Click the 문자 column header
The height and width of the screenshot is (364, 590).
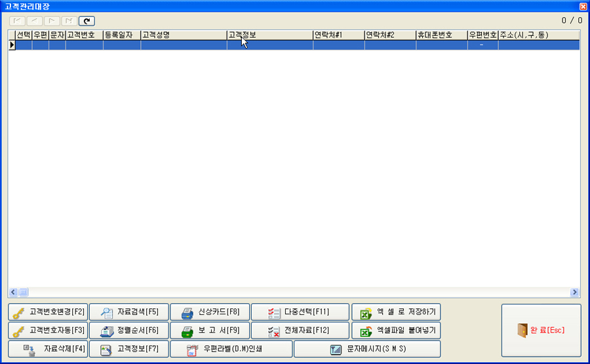pyautogui.click(x=57, y=35)
